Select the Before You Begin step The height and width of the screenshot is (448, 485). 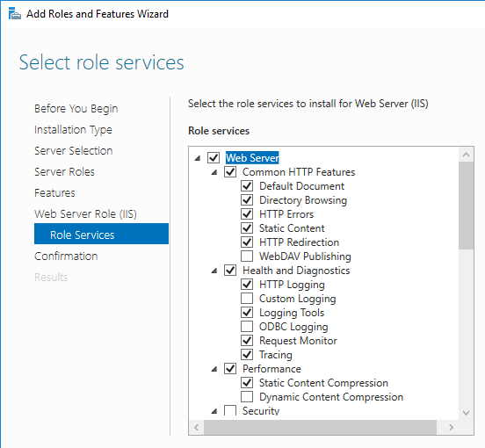click(76, 109)
